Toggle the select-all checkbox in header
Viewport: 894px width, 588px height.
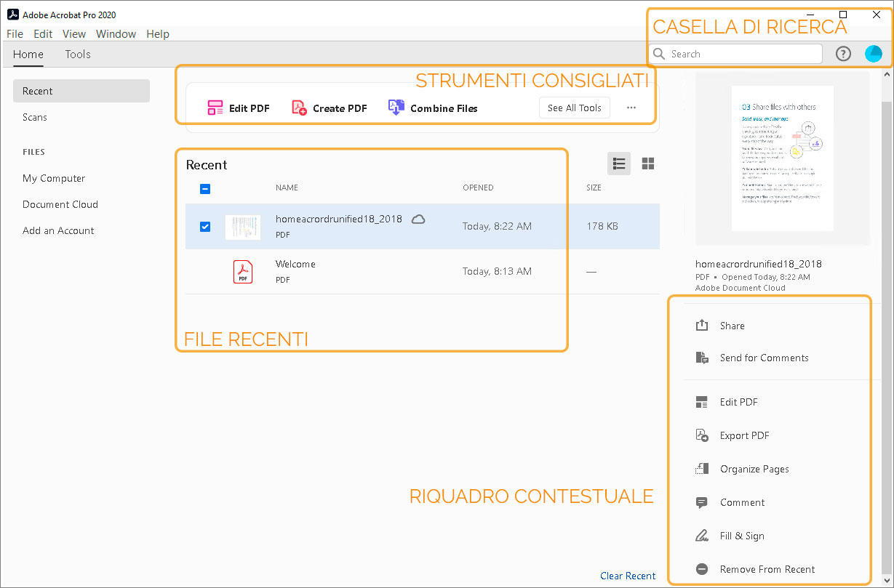click(205, 188)
